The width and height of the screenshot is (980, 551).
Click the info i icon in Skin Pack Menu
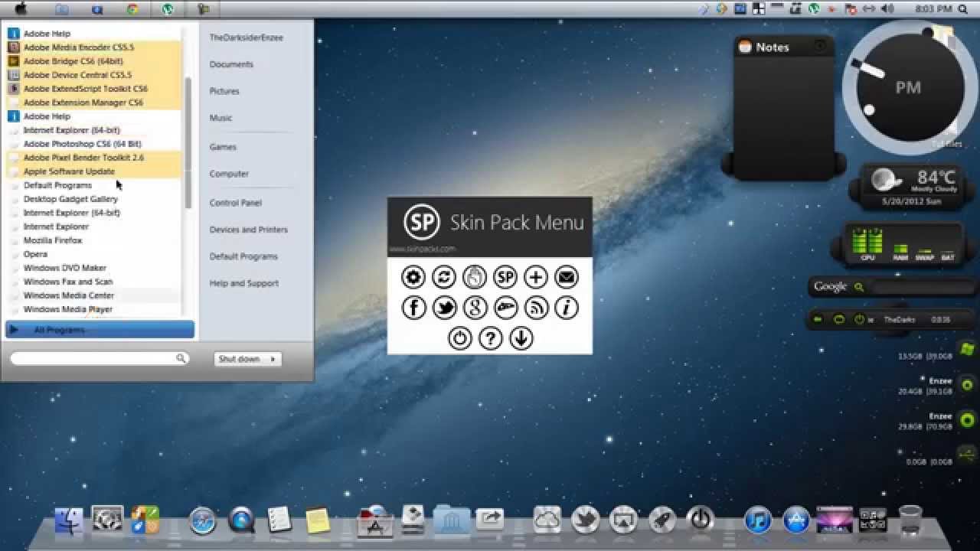click(567, 308)
